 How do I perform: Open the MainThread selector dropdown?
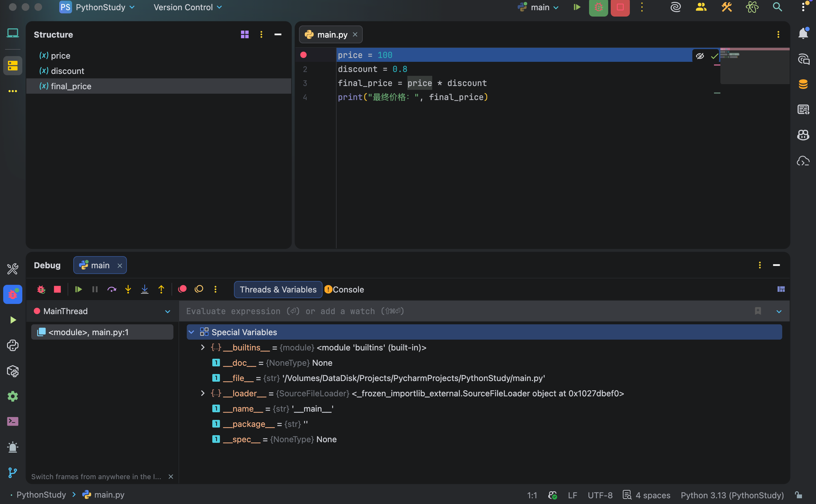pyautogui.click(x=167, y=311)
